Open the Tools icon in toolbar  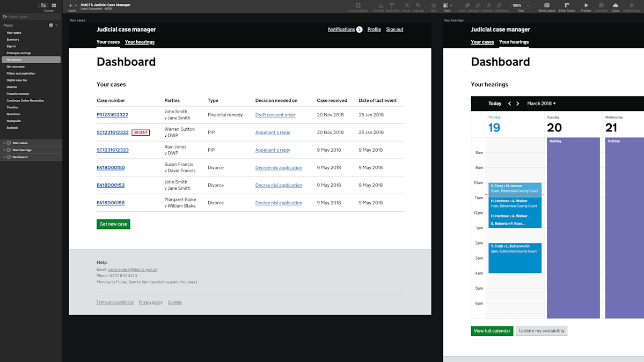coord(447,5)
